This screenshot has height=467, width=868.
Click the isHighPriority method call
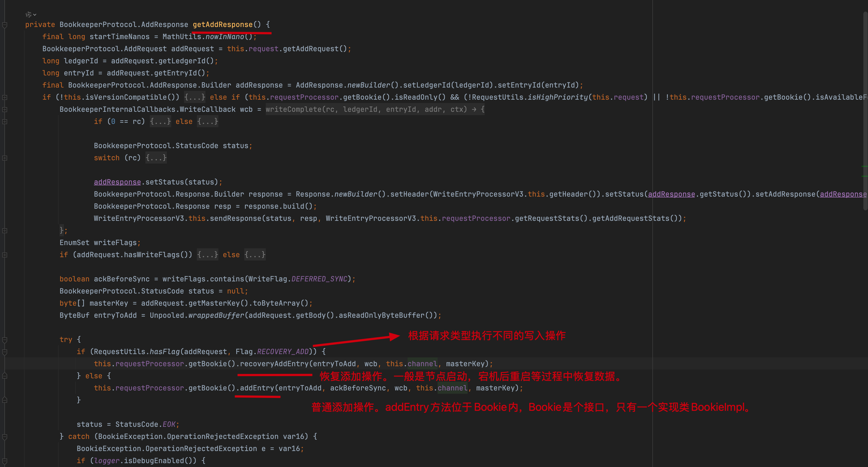tap(558, 97)
